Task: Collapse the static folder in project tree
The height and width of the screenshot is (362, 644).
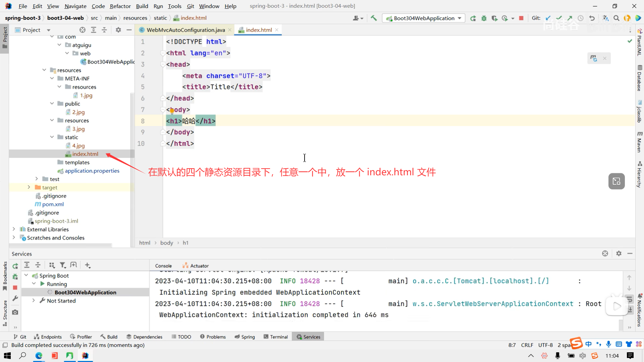Action: click(52, 137)
